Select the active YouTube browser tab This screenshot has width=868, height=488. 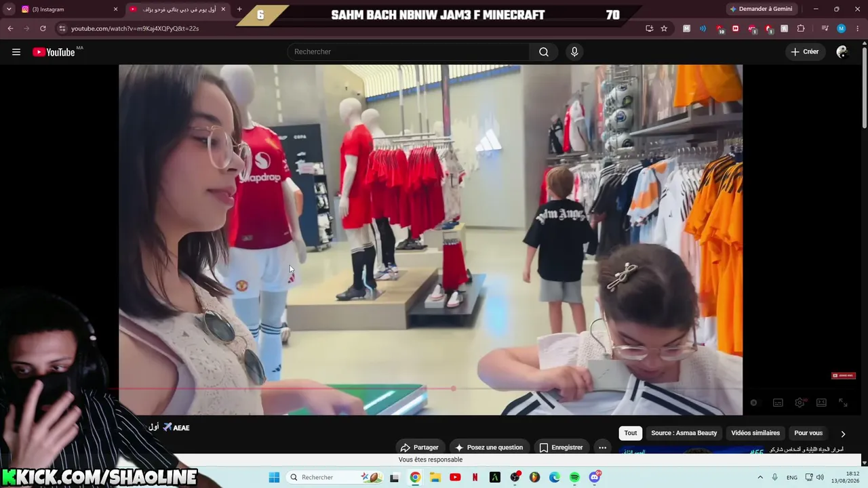point(178,9)
